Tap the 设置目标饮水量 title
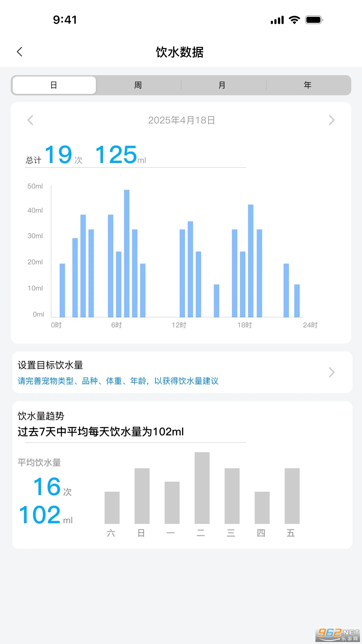Screen dimensions: 362x644 50,365
